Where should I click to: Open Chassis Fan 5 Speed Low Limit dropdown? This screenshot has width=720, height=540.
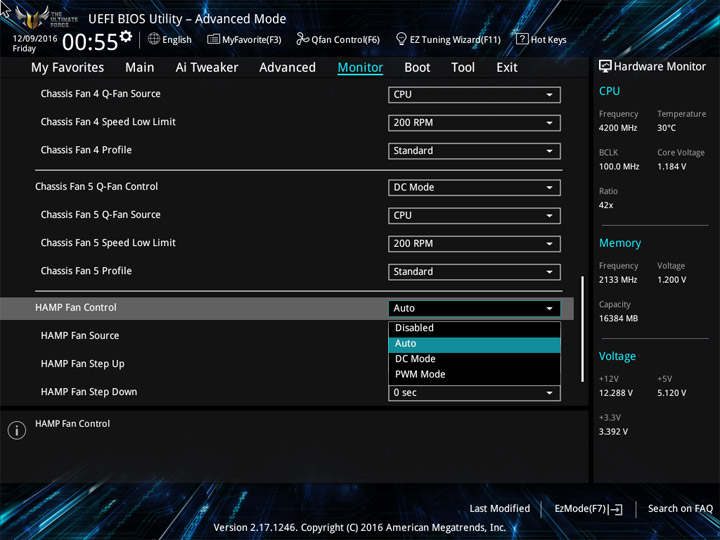pyautogui.click(x=474, y=244)
